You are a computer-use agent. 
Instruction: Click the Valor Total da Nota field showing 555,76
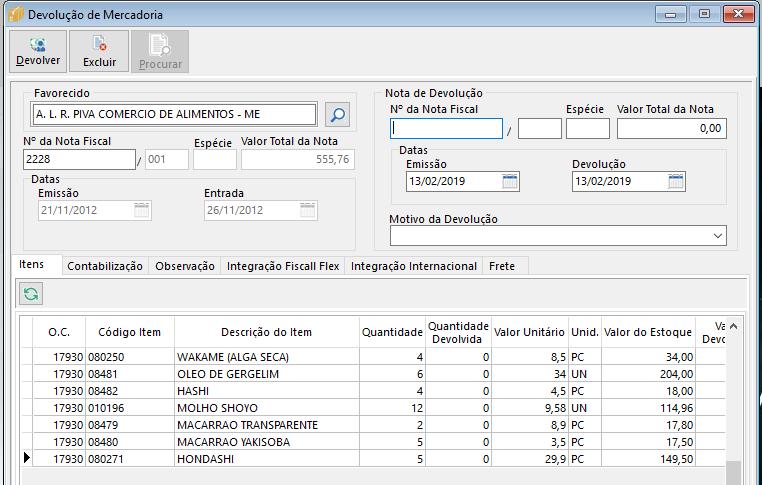(x=298, y=159)
